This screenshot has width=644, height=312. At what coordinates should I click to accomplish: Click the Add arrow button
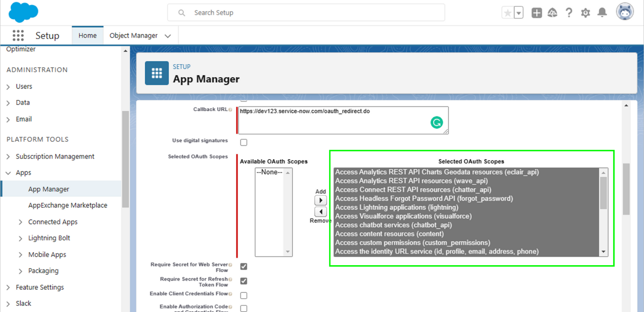coord(320,200)
